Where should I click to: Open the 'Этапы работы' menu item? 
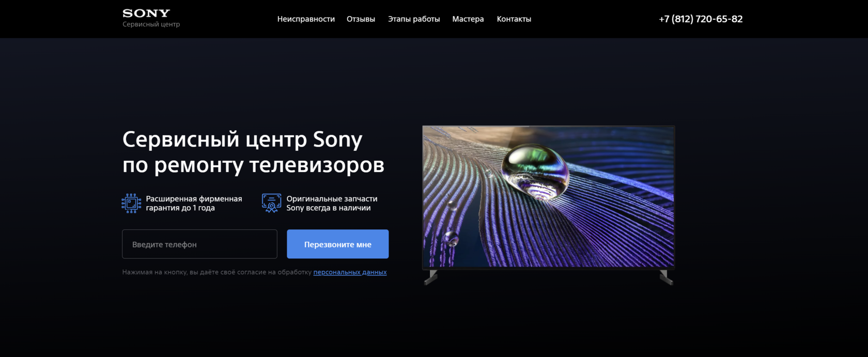pyautogui.click(x=414, y=19)
